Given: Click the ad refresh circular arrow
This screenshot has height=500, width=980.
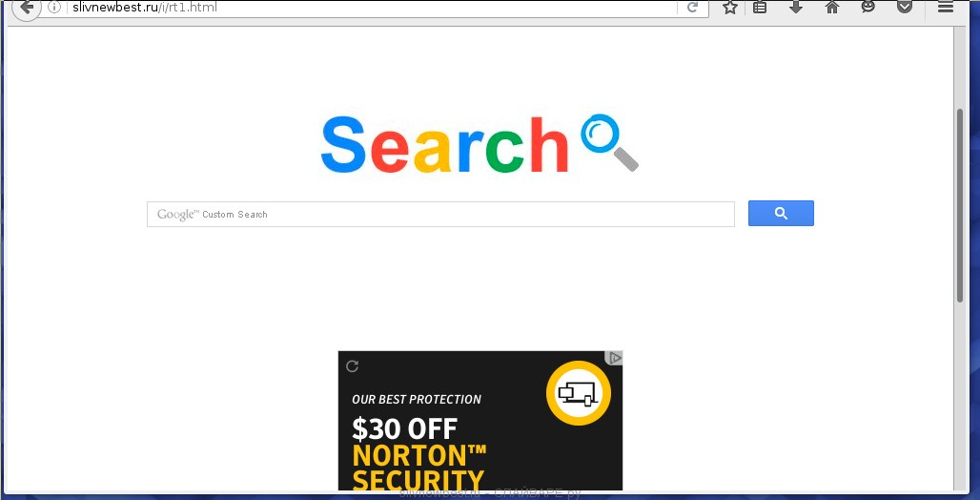Looking at the screenshot, I should (x=353, y=366).
